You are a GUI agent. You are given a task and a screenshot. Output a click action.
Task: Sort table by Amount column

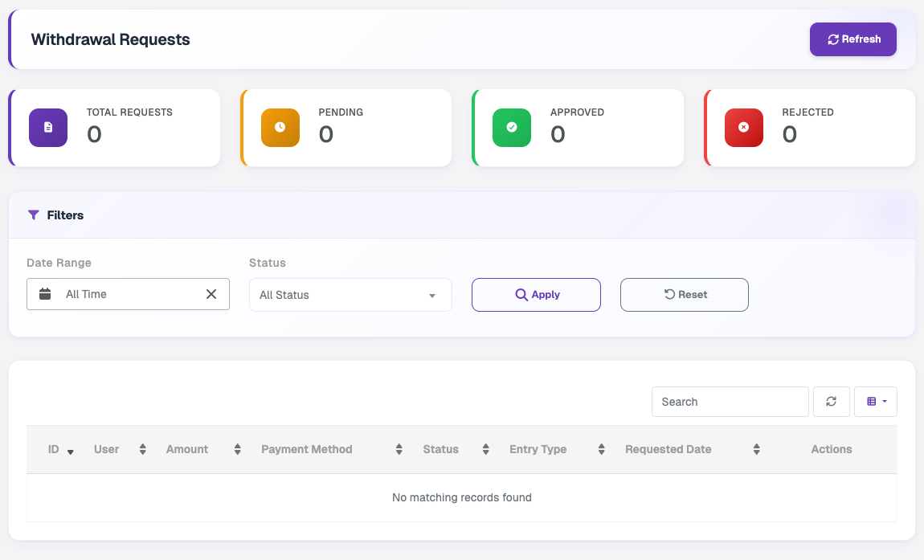198,449
